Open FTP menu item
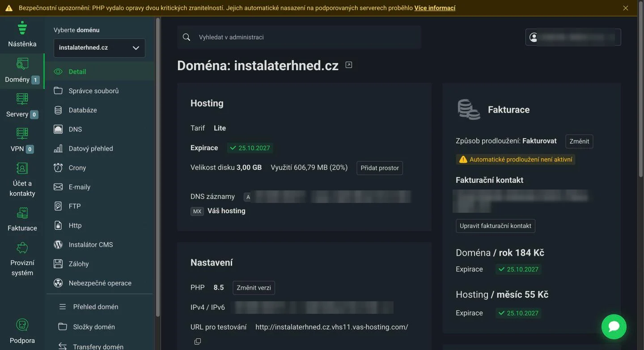 click(x=100, y=206)
